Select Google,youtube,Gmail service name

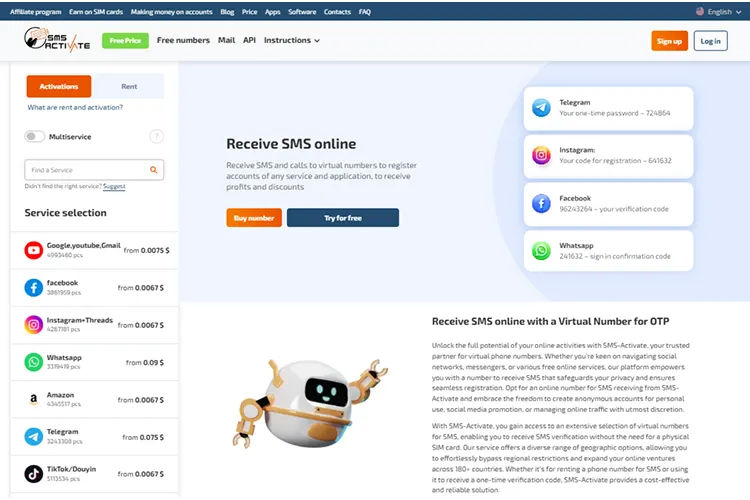(84, 245)
